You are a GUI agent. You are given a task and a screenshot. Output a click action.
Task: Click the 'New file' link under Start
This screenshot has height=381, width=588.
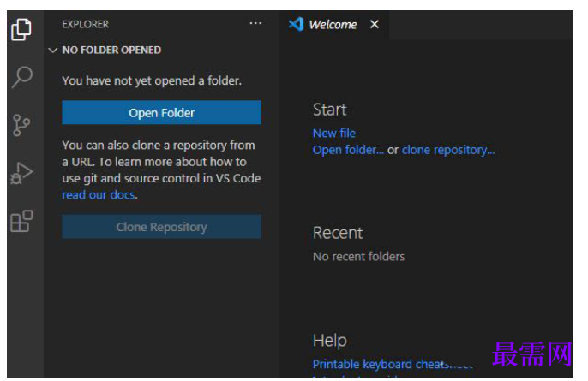click(x=334, y=133)
